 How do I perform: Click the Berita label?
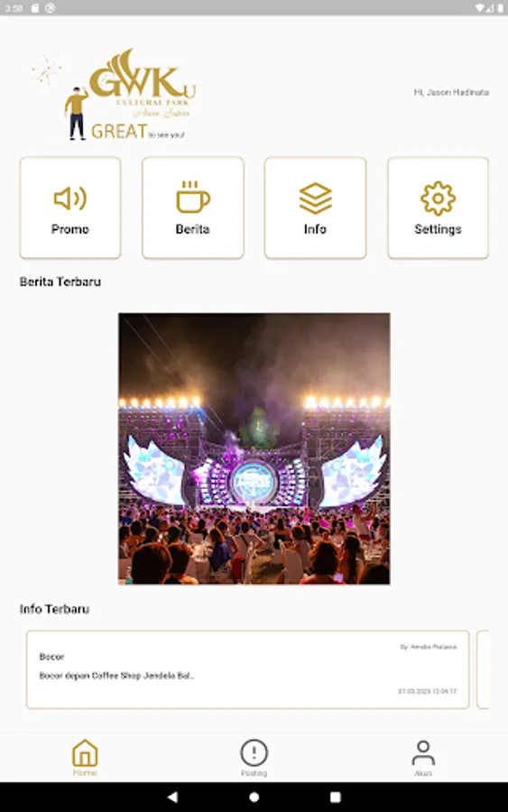pos(192,229)
